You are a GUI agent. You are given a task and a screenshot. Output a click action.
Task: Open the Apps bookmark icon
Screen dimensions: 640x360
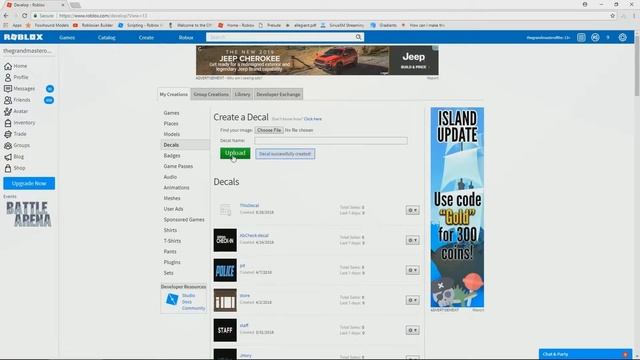pos(6,25)
